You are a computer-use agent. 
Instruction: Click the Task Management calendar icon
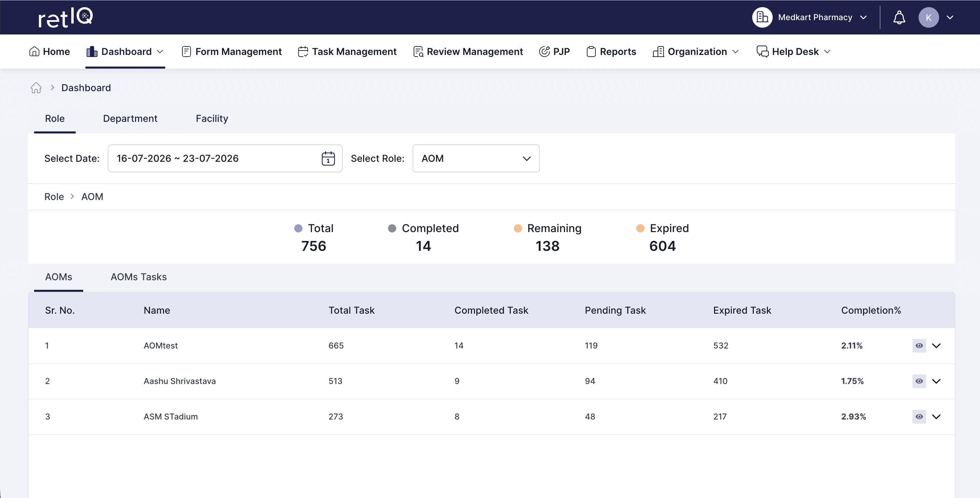click(x=303, y=52)
